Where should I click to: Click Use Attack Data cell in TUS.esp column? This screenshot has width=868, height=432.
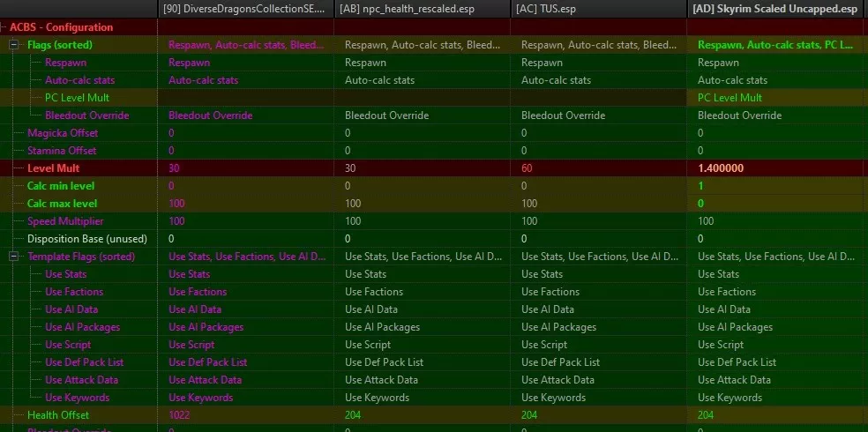click(x=557, y=380)
